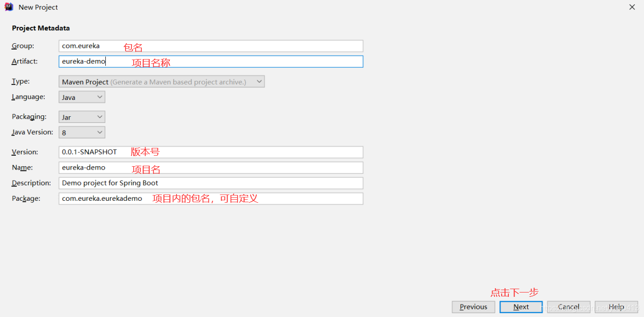Image resolution: width=644 pixels, height=317 pixels.
Task: Edit Description field Demo project for Spring Boot
Action: 211,183
